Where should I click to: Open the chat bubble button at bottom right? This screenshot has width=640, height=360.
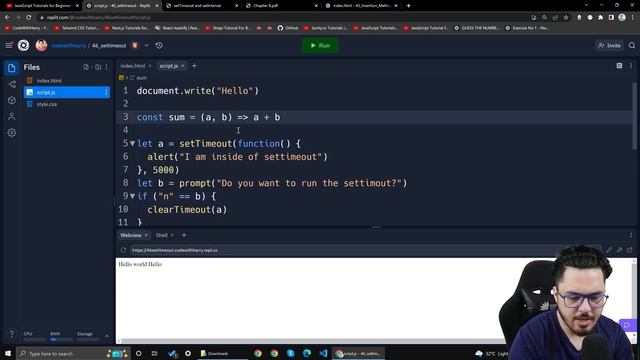pos(627,326)
